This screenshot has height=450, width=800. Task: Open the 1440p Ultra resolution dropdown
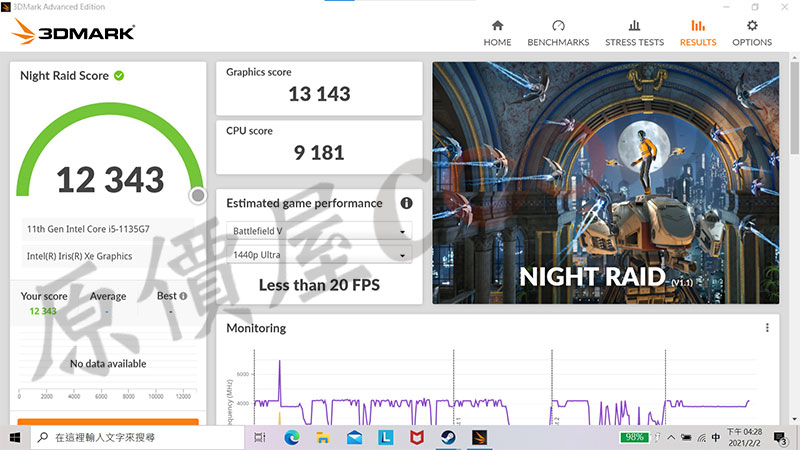[x=319, y=255]
